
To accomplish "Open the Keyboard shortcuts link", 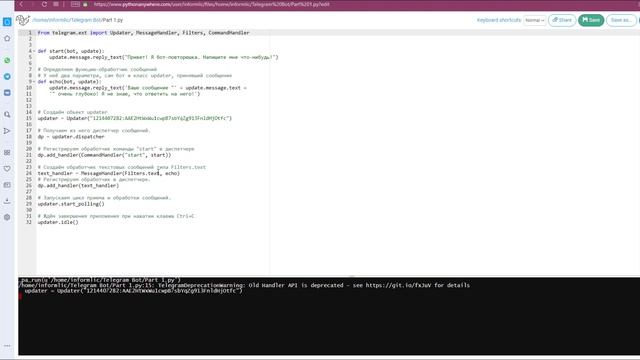I will (499, 20).
